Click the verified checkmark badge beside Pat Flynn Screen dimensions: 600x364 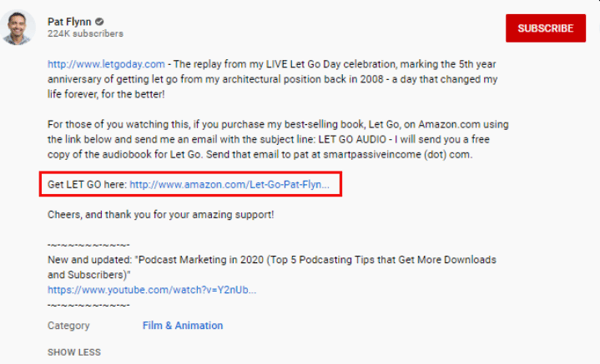99,22
